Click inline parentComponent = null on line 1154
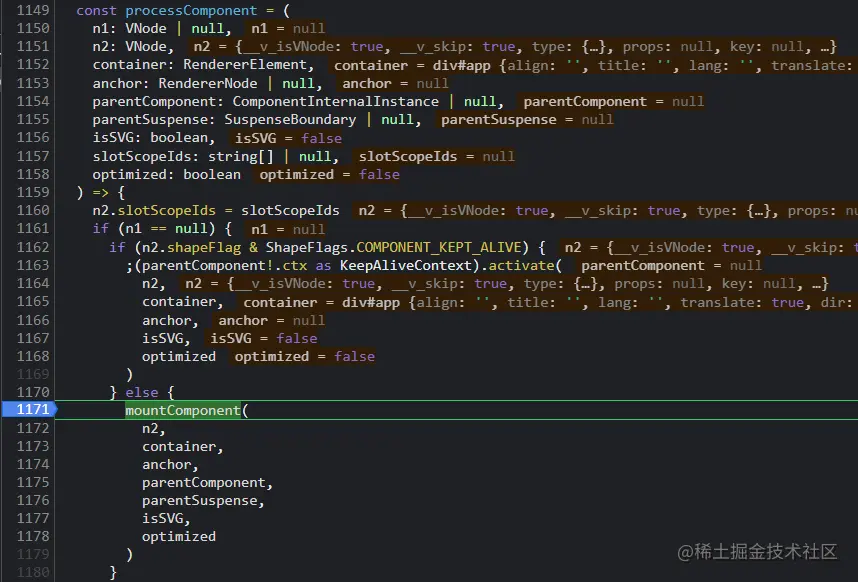The width and height of the screenshot is (858, 582). click(x=613, y=101)
